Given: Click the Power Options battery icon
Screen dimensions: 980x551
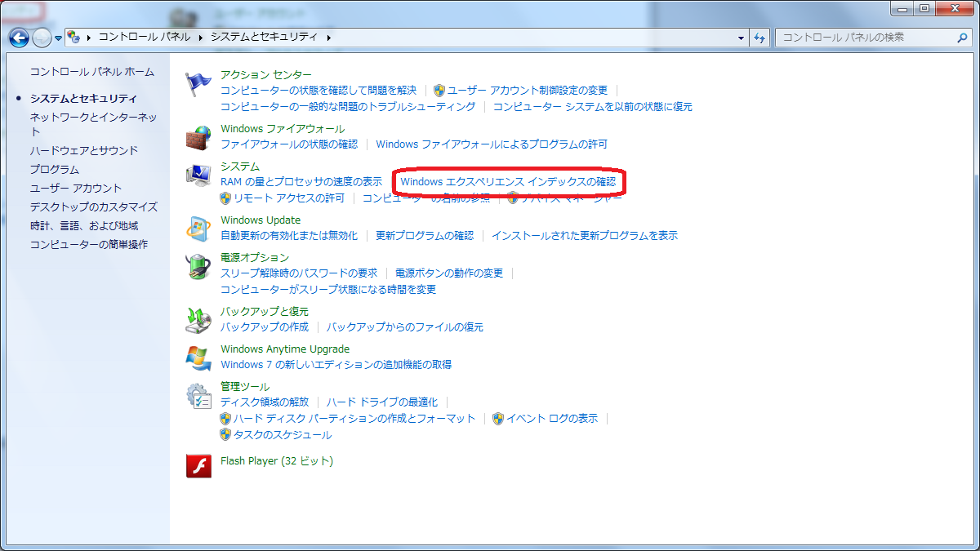Looking at the screenshot, I should pyautogui.click(x=198, y=267).
